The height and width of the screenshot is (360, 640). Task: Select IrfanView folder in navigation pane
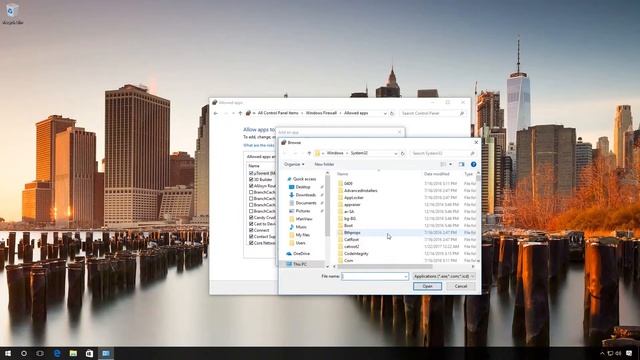tap(304, 219)
